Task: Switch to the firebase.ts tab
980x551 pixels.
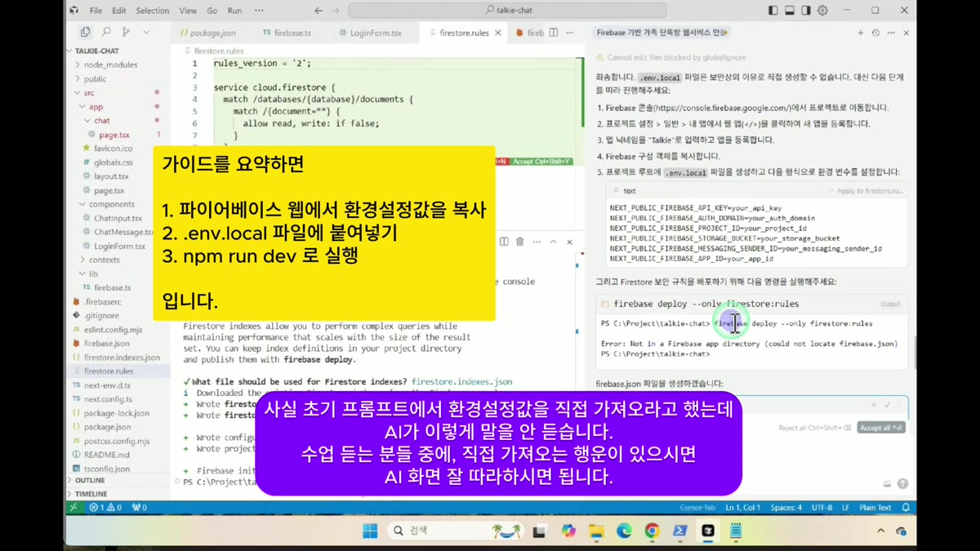Action: tap(287, 33)
